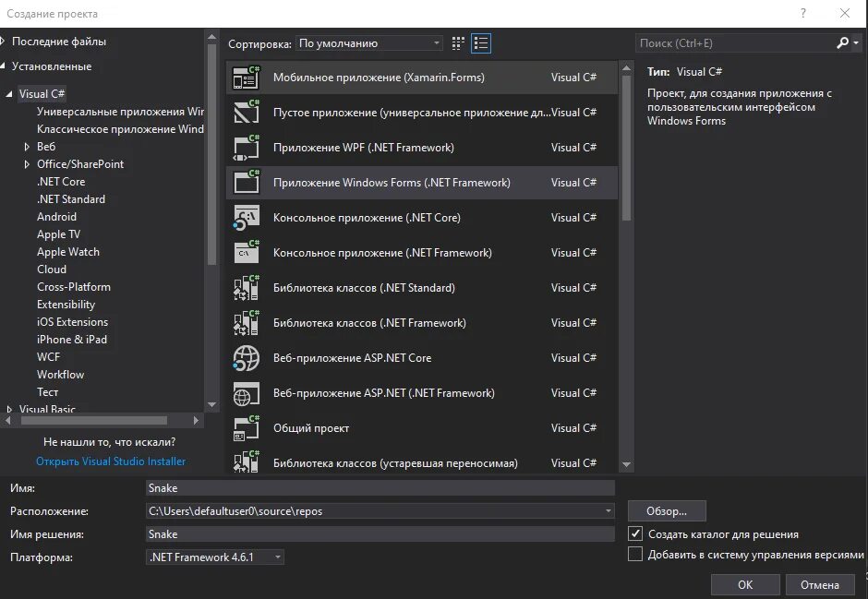Open the Платформа .NET Framework 4.6.1 dropdown
Screen dimensions: 868x599
(215, 557)
